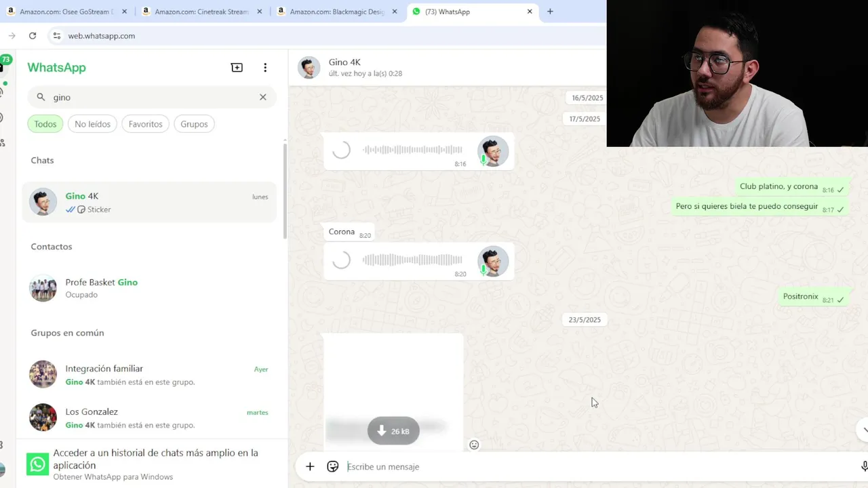Close the (73) WhatsApp tab

pos(530,12)
